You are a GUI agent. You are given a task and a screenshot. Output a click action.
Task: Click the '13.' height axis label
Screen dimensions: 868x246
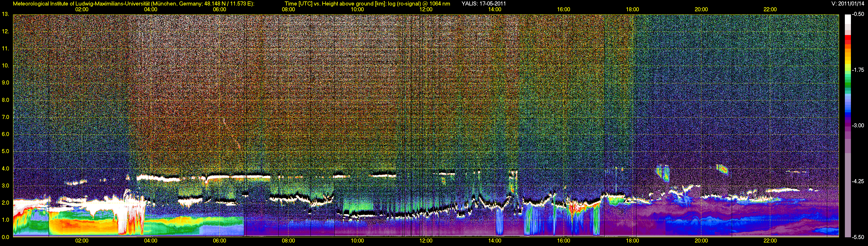pyautogui.click(x=5, y=14)
